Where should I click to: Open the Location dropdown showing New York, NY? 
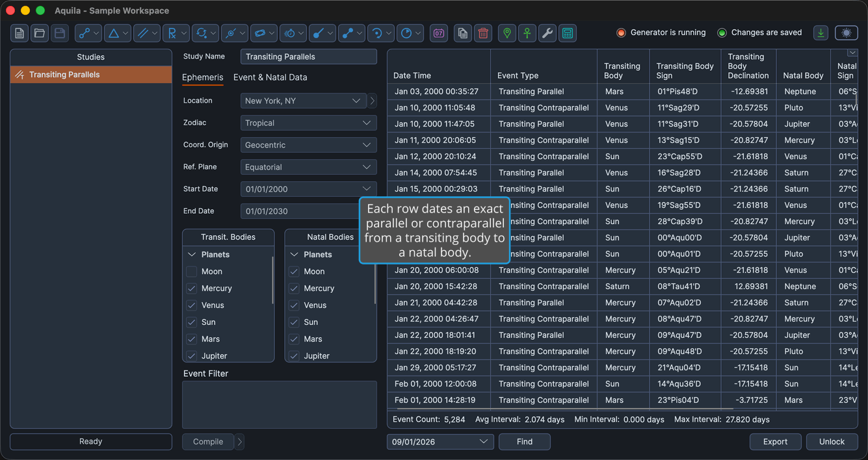pyautogui.click(x=302, y=101)
